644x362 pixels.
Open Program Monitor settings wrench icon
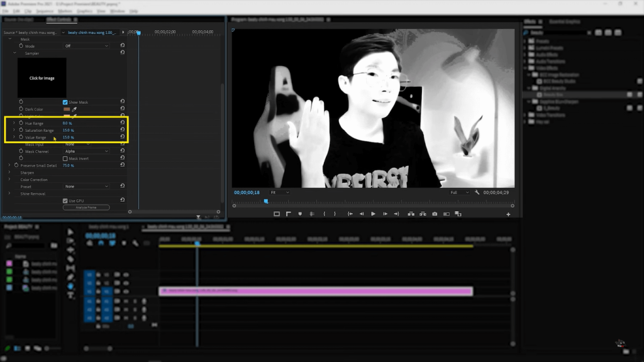(x=477, y=192)
